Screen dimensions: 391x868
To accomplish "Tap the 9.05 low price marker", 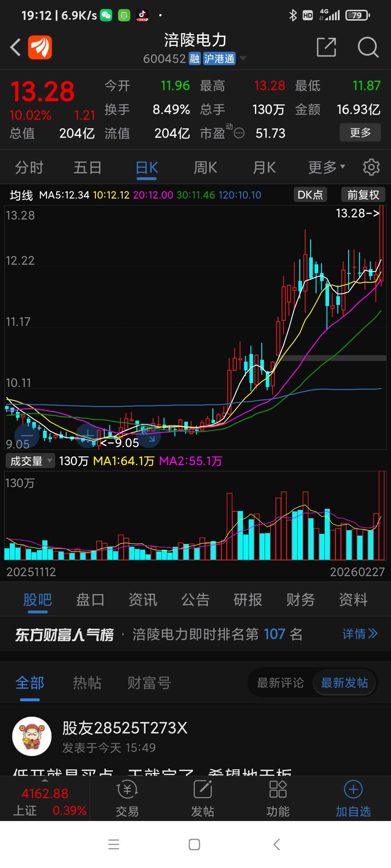I will click(x=119, y=443).
